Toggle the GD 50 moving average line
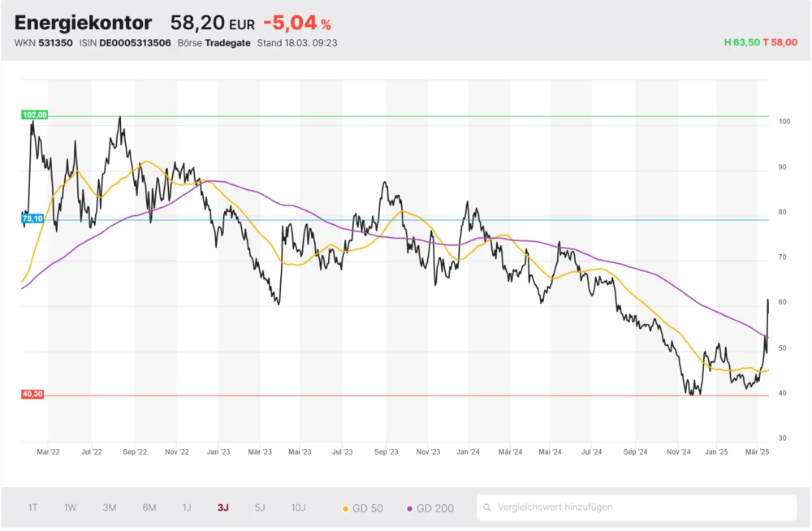812x531 pixels. pyautogui.click(x=362, y=508)
